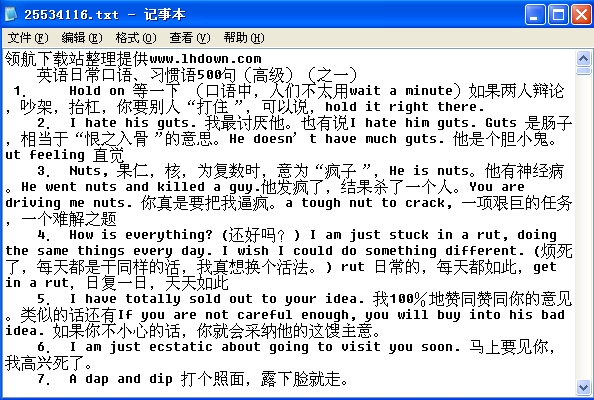Click 我高兴死了 text near bottom
The width and height of the screenshot is (594, 400).
click(x=45, y=363)
